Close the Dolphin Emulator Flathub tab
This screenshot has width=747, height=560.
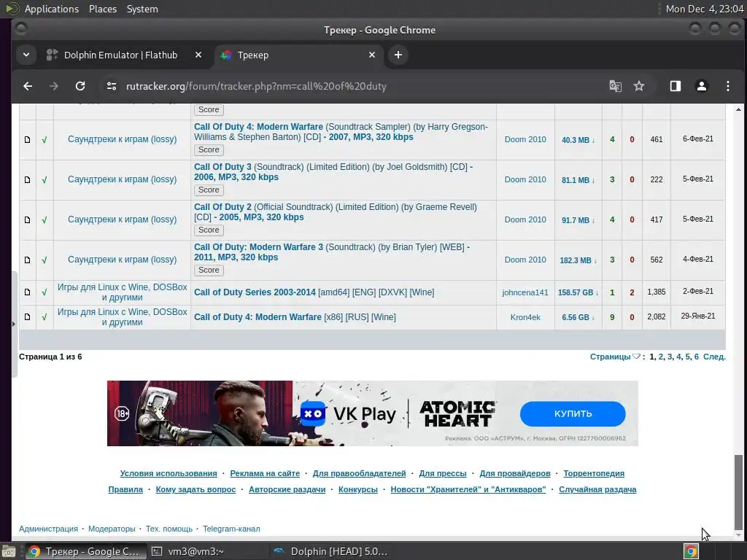click(198, 55)
